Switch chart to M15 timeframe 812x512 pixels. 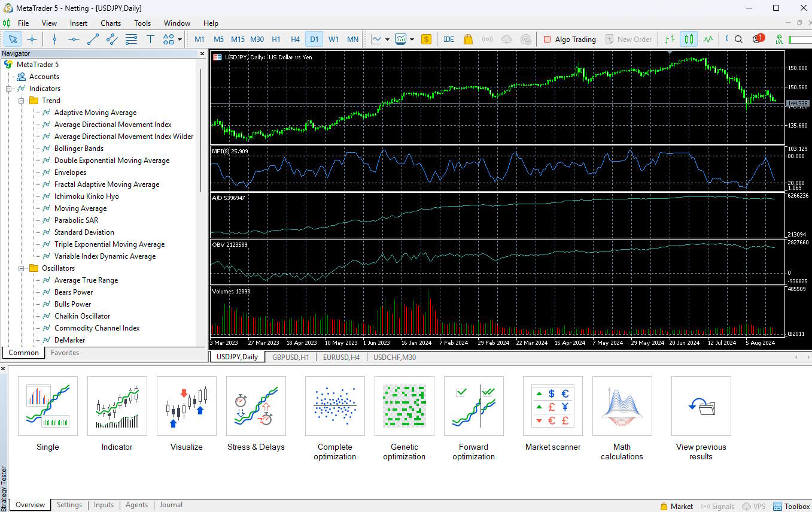coord(238,40)
